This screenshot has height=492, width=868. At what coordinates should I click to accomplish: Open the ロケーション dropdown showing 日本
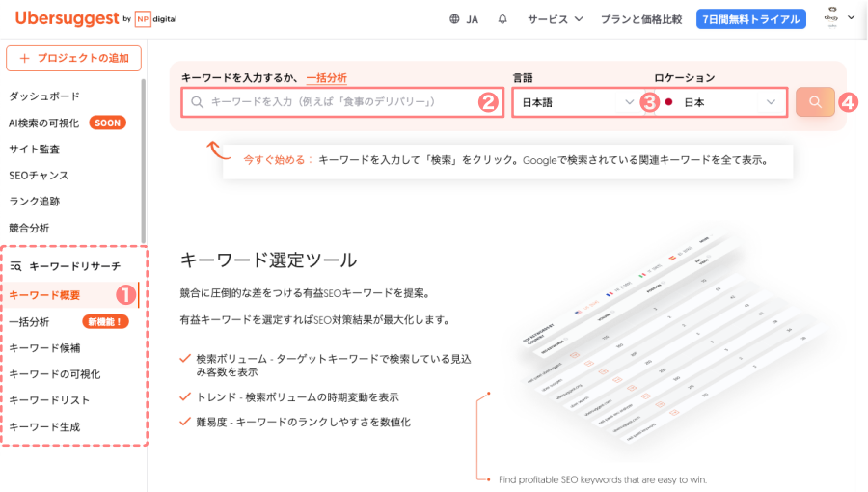(721, 102)
